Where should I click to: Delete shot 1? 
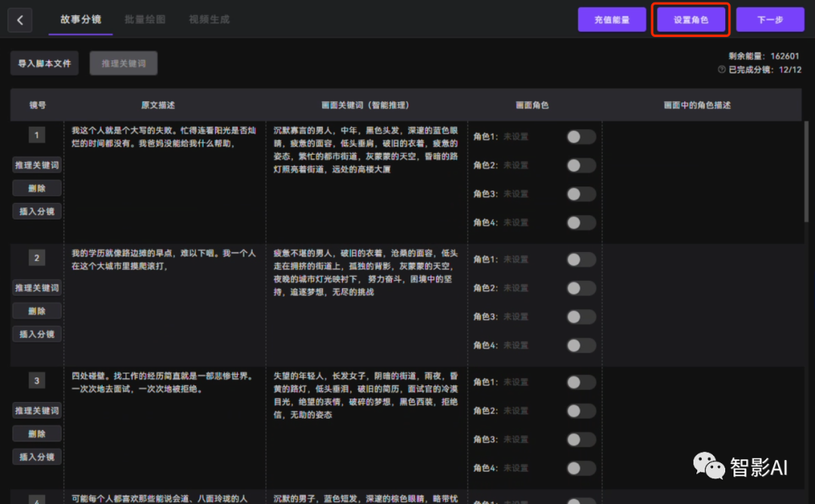click(37, 188)
